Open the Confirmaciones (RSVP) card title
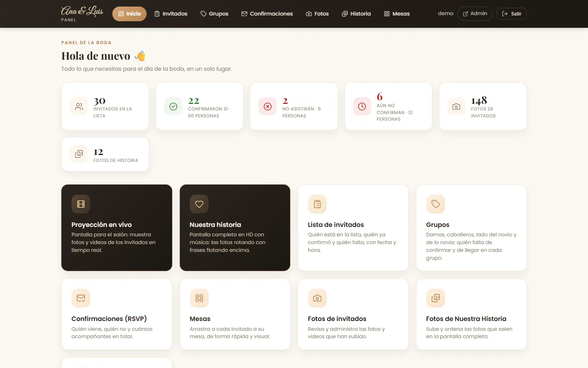588x368 pixels. click(109, 319)
